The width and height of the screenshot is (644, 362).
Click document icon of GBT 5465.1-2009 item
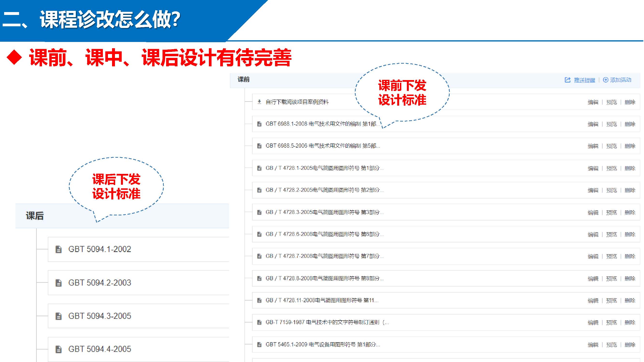point(259,345)
